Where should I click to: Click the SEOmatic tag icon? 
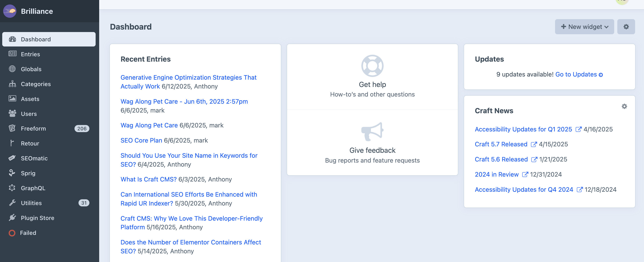click(12, 158)
